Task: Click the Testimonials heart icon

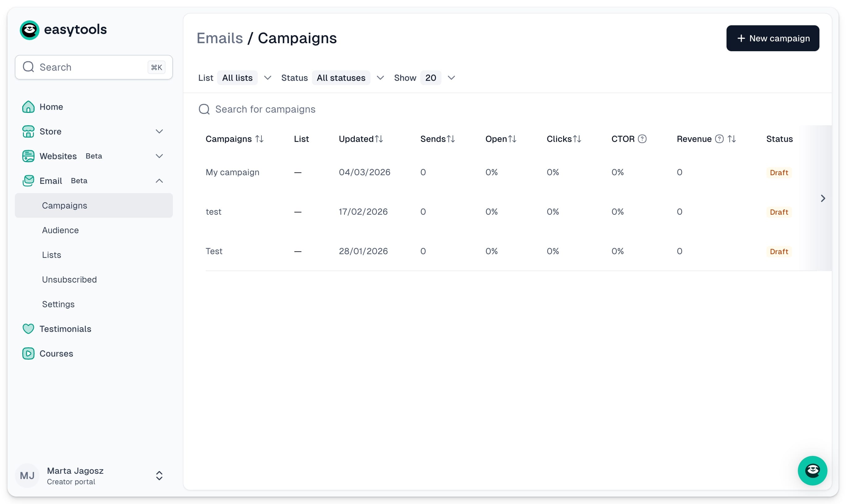Action: tap(28, 329)
